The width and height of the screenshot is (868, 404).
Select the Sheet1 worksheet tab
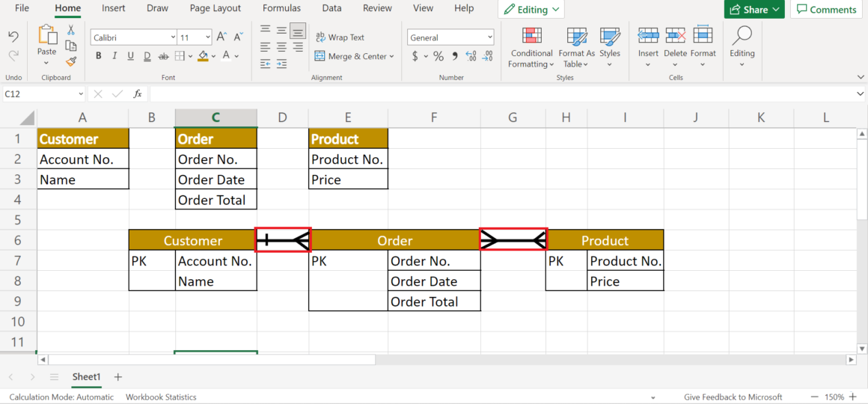86,377
